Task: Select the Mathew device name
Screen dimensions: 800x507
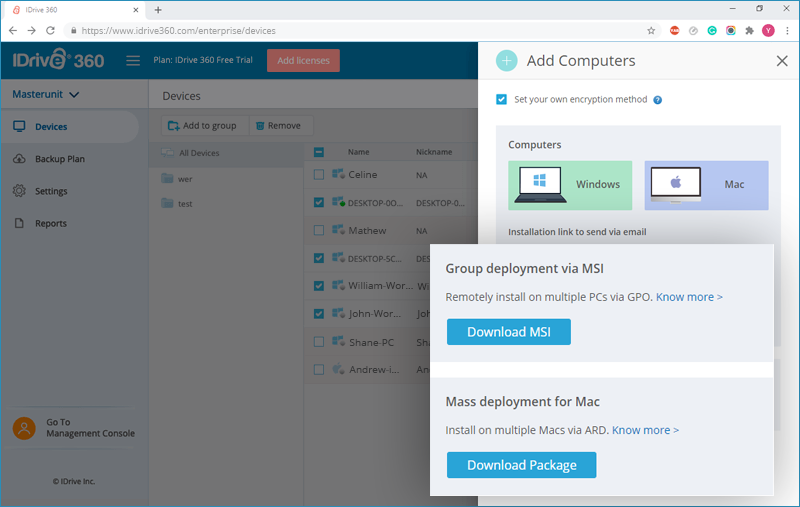Action: coord(367,231)
